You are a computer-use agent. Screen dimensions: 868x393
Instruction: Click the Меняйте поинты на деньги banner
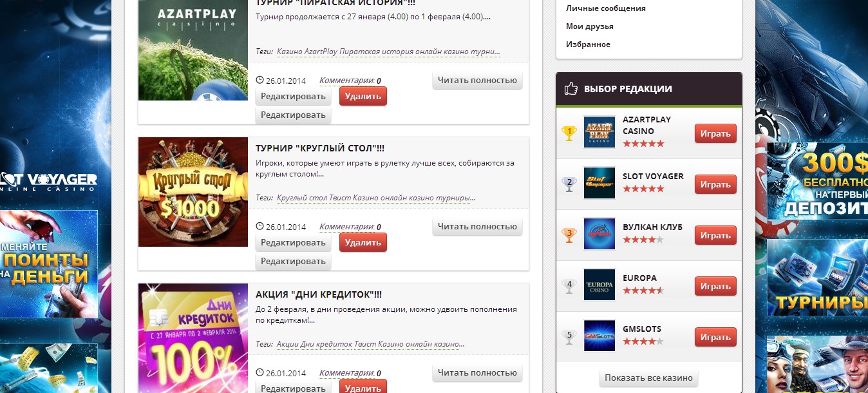[x=49, y=264]
